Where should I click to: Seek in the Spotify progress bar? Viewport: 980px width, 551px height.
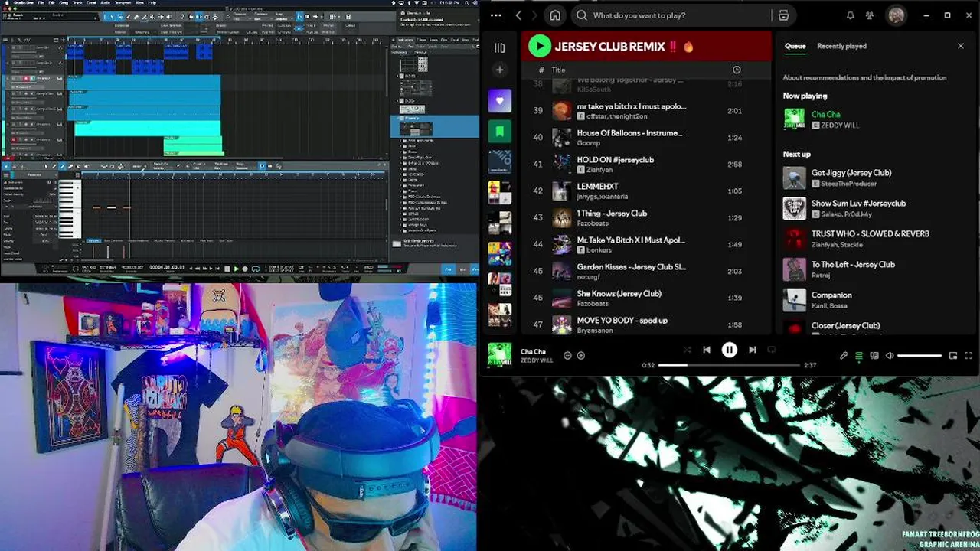coord(729,365)
